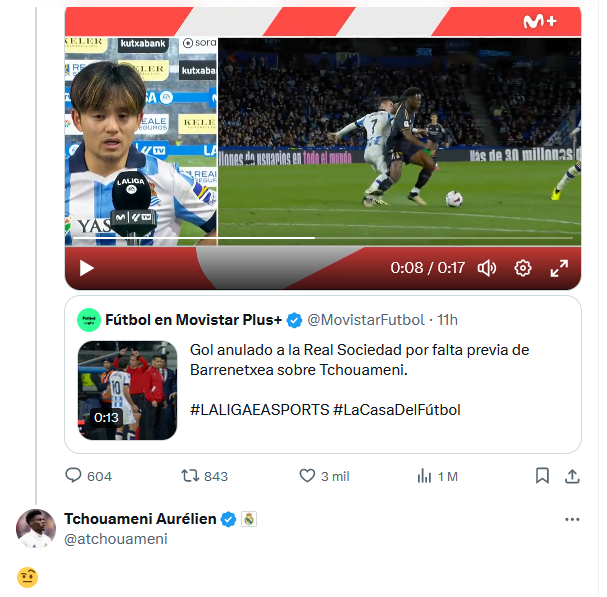
Task: Mute the video volume
Action: tap(487, 268)
